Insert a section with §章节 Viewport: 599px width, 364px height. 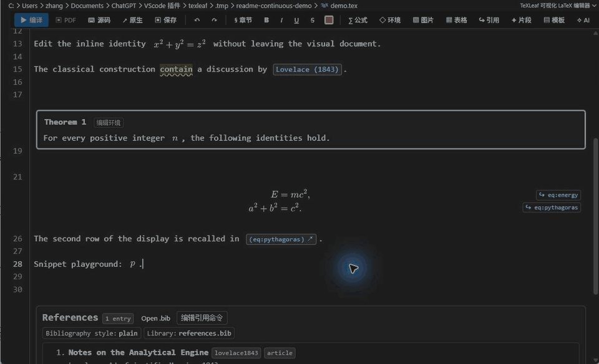243,20
